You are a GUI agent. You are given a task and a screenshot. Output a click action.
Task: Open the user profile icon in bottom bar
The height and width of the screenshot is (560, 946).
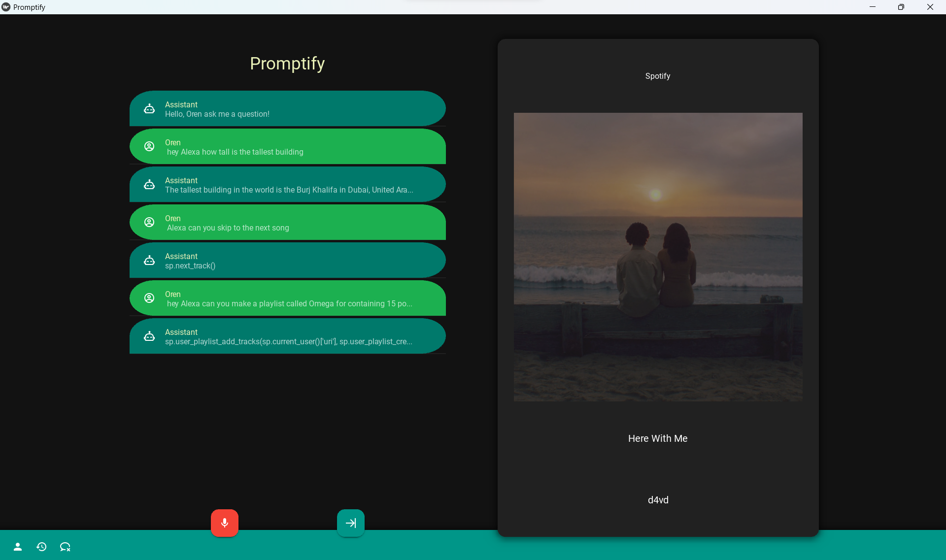[x=18, y=547]
